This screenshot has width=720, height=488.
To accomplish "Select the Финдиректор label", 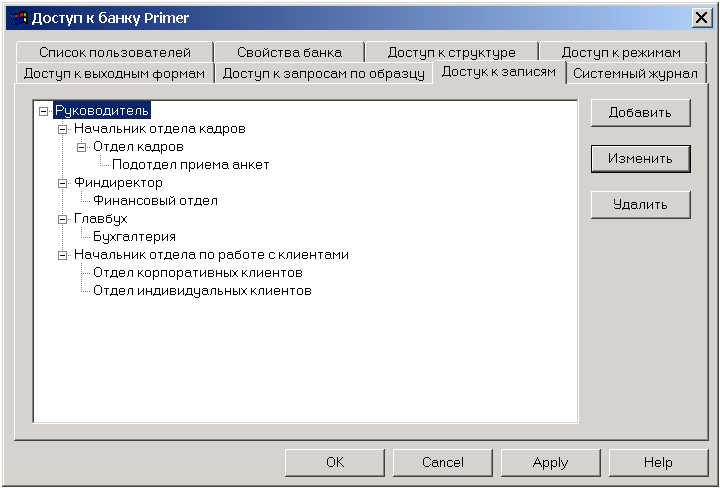I will [x=118, y=183].
